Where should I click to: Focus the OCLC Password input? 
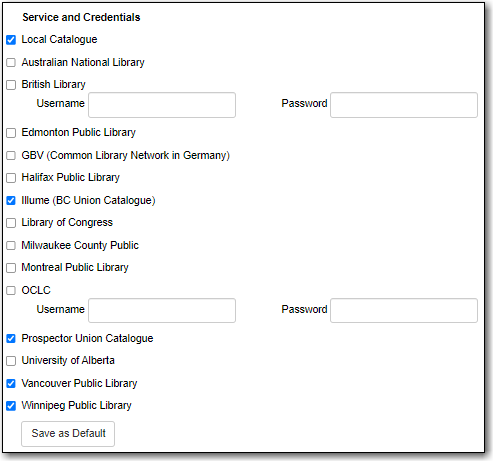[x=404, y=310]
